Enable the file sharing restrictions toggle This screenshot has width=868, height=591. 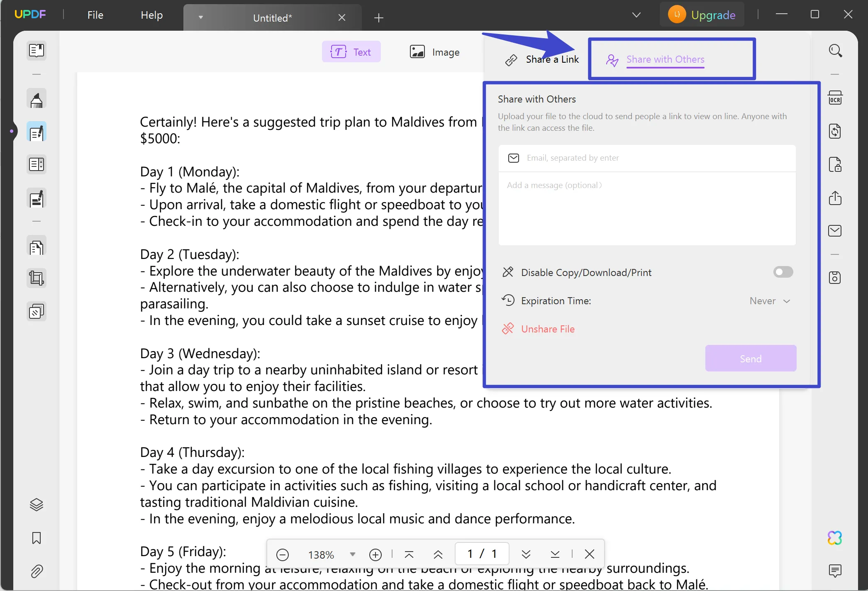[x=783, y=271]
